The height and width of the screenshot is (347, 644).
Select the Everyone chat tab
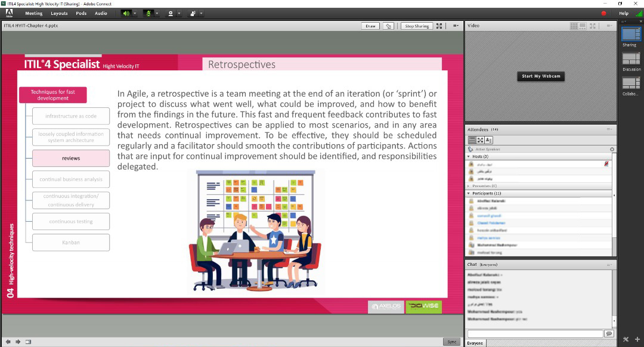pos(475,343)
